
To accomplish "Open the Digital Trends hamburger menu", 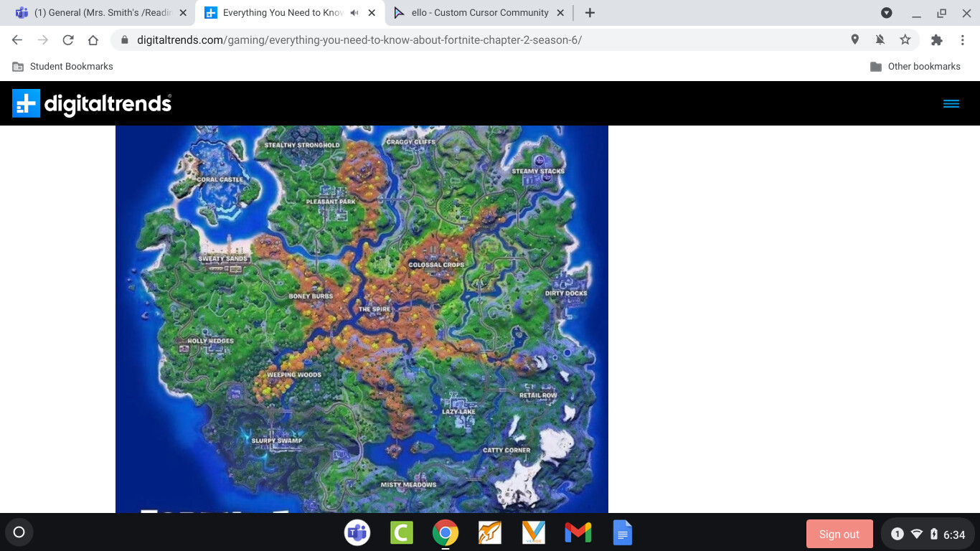I will (x=951, y=104).
